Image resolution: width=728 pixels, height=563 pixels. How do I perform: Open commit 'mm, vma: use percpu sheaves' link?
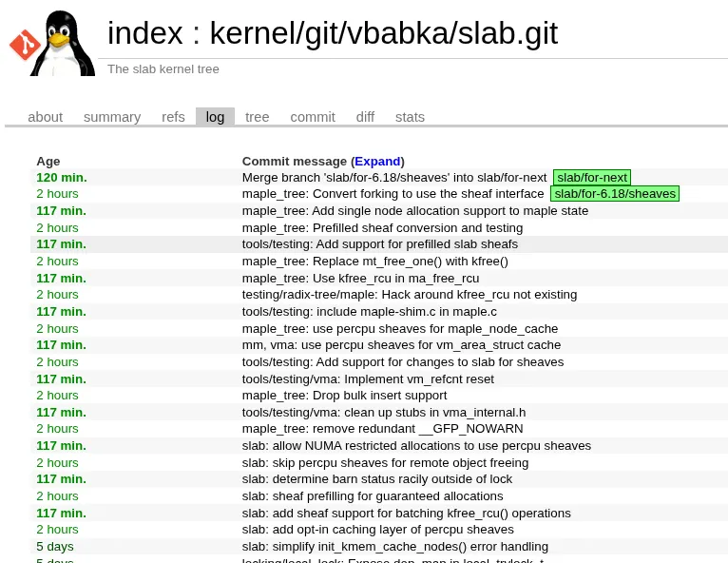401,345
